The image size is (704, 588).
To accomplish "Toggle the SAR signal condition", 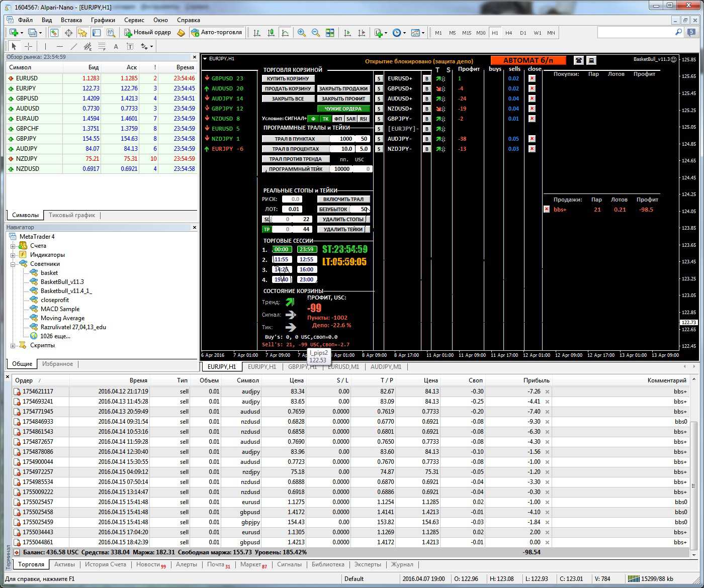I will coord(351,119).
